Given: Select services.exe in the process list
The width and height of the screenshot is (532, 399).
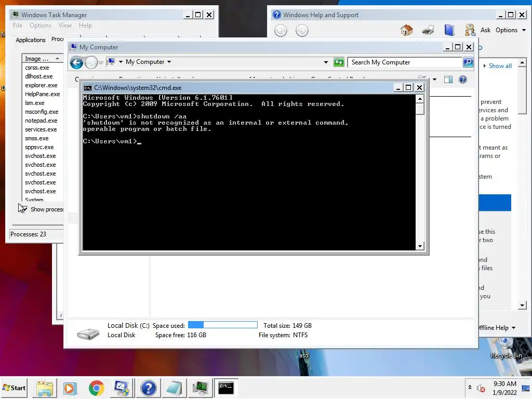Looking at the screenshot, I should (x=41, y=129).
